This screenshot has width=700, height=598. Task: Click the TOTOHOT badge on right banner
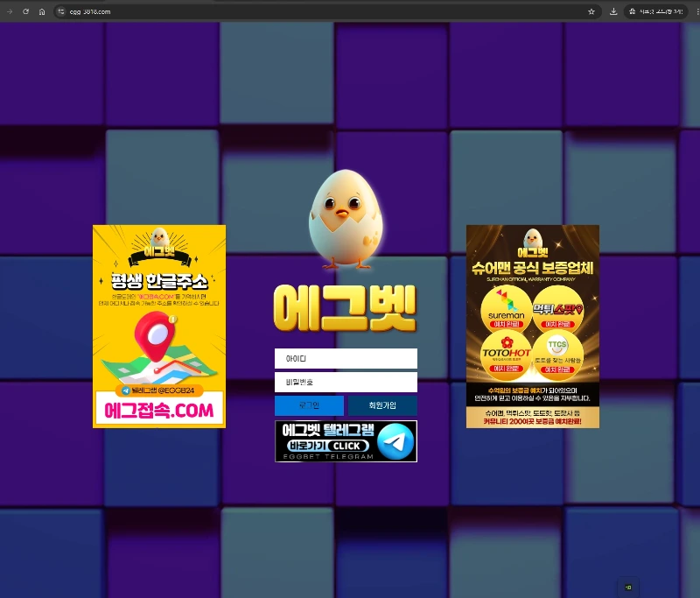[x=506, y=355]
